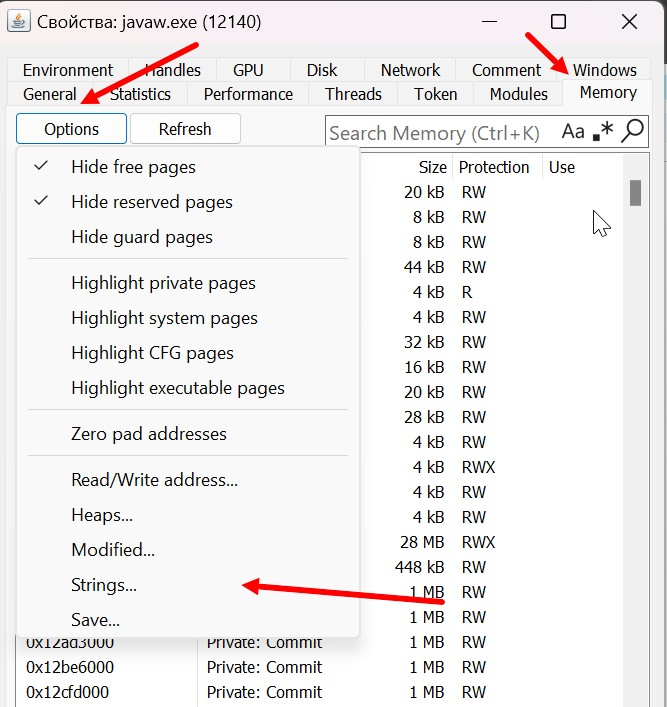This screenshot has width=667, height=707.
Task: Enable Hide guard pages option
Action: [188, 237]
